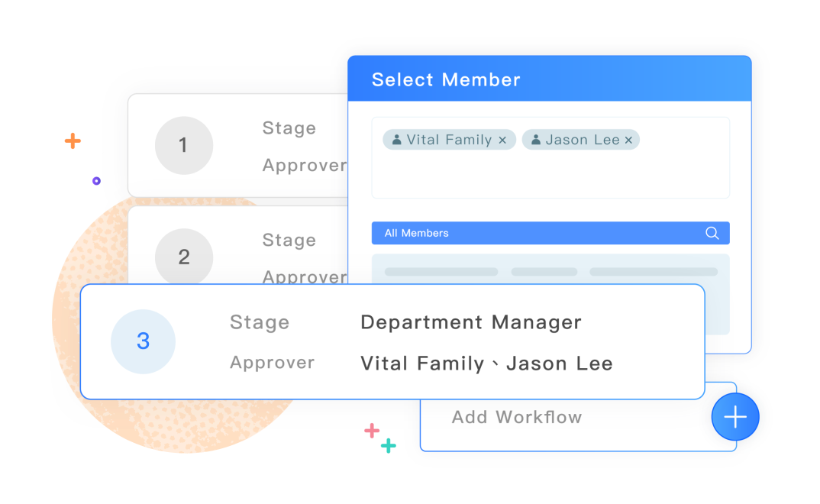Select the stage 1 number circle
Screen dimensions: 820x504
183,145
